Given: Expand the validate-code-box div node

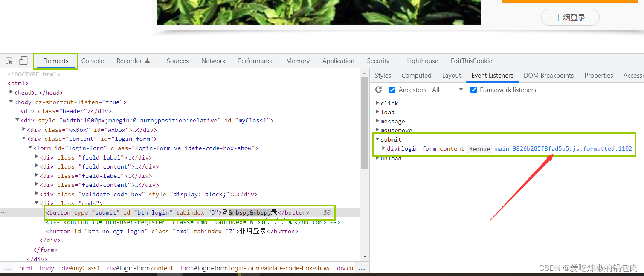Looking at the screenshot, I should tap(37, 194).
